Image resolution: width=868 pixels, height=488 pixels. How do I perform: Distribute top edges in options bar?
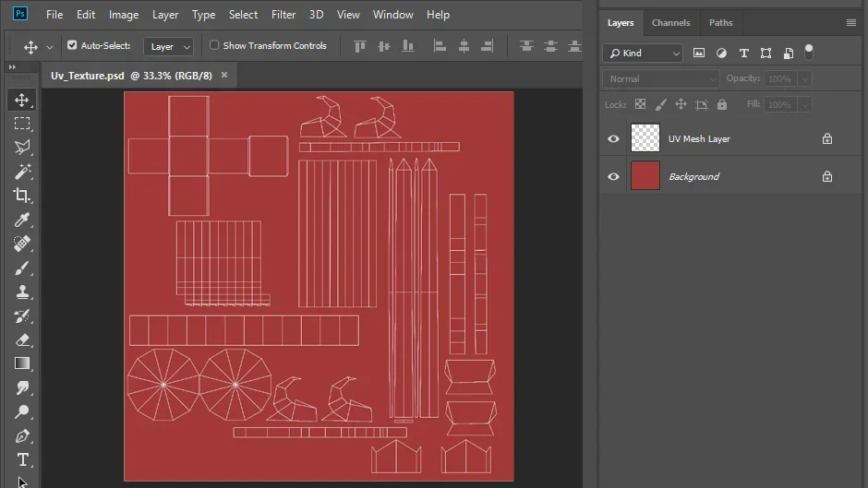pyautogui.click(x=526, y=46)
